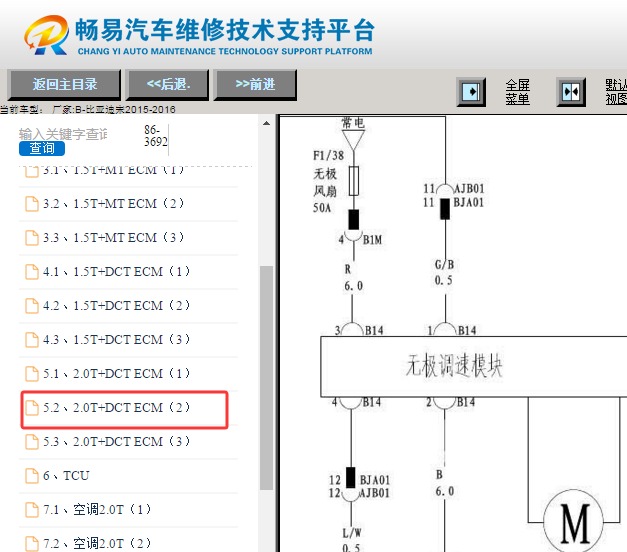Click the 无极调速模块 block in diagram

click(473, 366)
